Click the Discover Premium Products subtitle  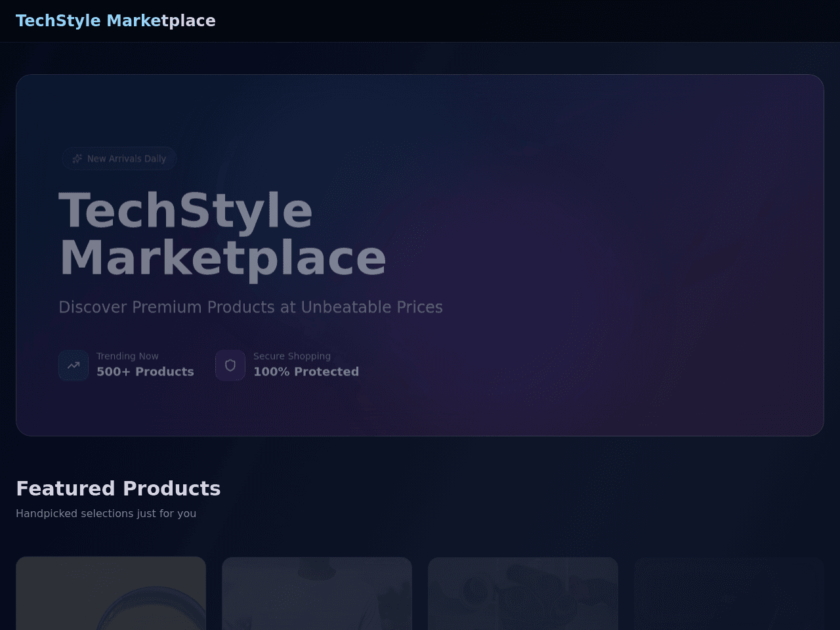coord(251,307)
